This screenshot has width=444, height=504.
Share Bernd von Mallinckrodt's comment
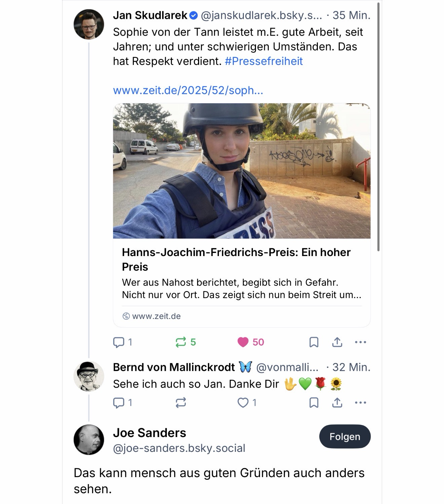coord(337,402)
